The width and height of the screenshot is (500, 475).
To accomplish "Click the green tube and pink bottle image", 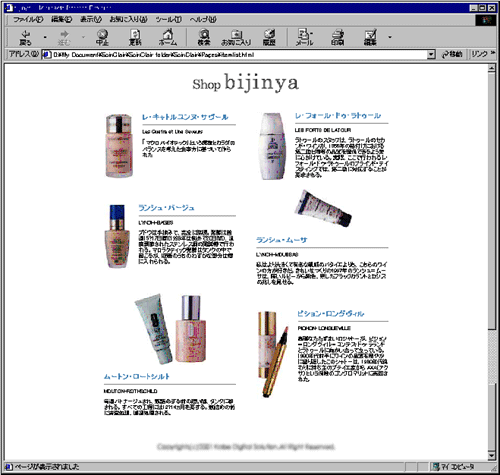I will click(x=171, y=329).
